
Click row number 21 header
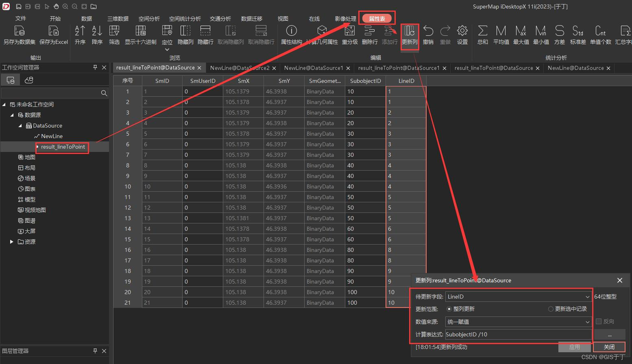coord(128,303)
